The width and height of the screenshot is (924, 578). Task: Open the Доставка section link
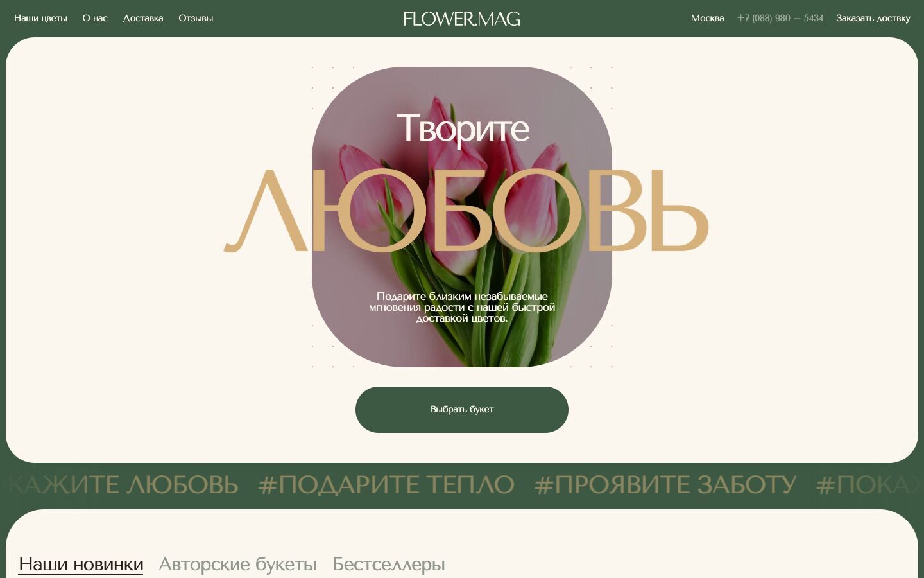142,18
